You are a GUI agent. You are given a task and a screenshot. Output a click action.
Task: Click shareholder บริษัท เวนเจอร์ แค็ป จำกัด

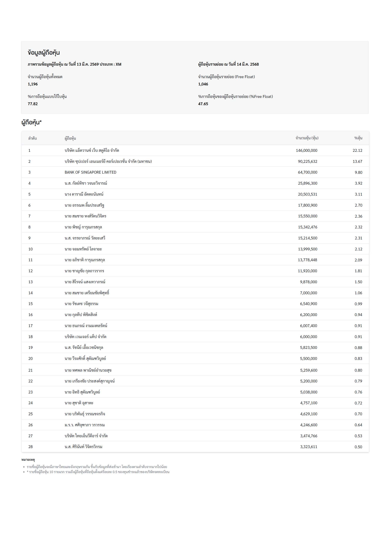pos(85,337)
